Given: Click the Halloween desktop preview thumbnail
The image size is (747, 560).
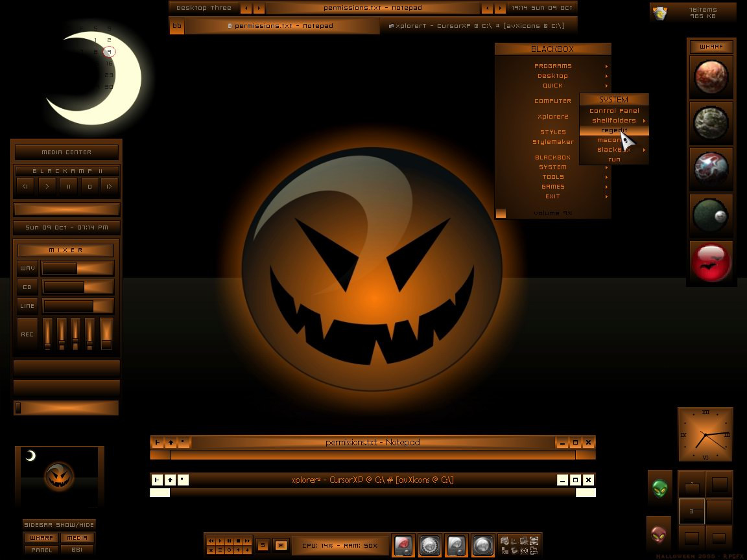Looking at the screenshot, I should click(59, 477).
